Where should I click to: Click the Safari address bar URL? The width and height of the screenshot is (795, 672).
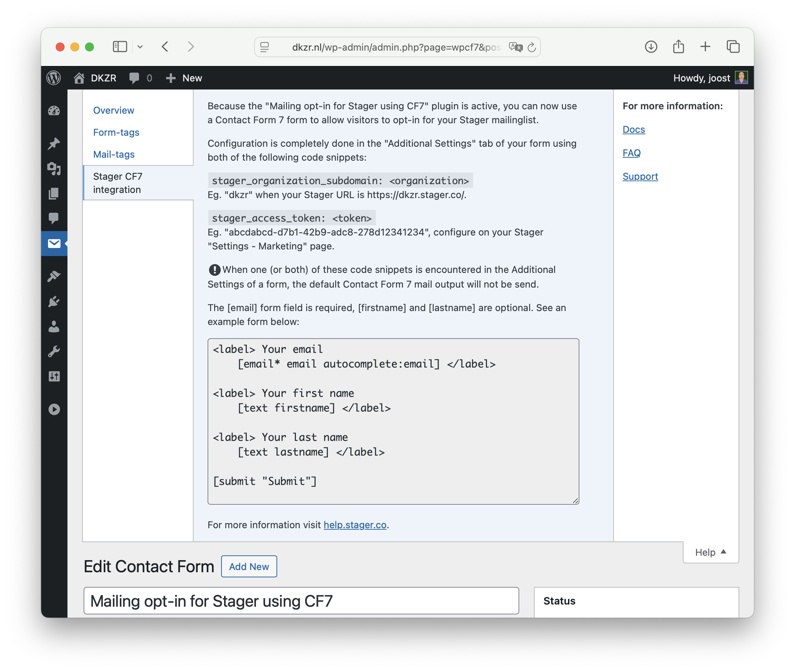[396, 47]
